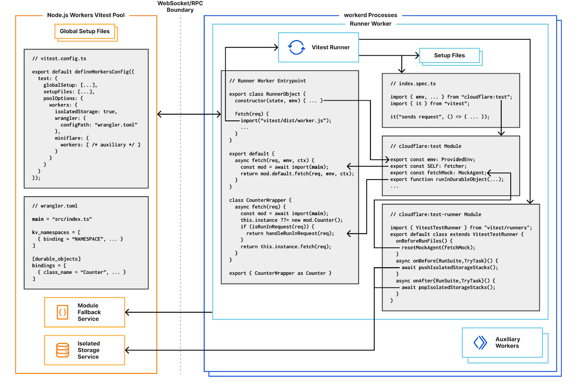The image size is (577, 392).
Task: Click the workerd Processes heading
Action: 370,15
